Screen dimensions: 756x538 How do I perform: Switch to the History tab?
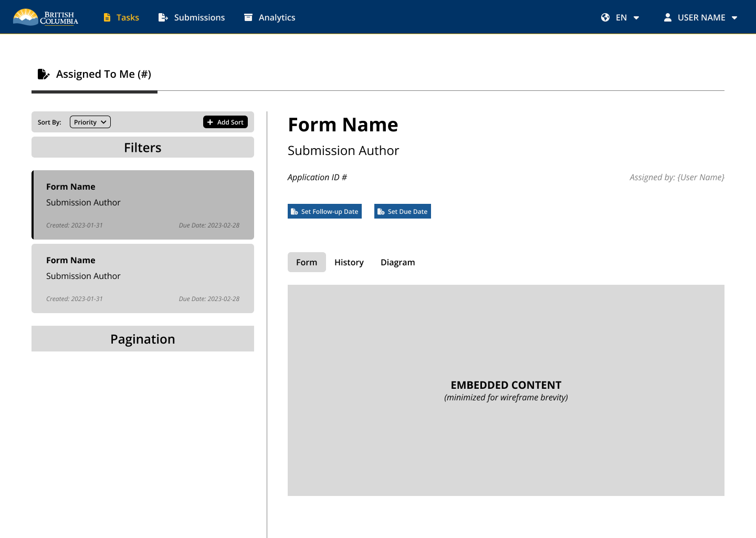349,262
